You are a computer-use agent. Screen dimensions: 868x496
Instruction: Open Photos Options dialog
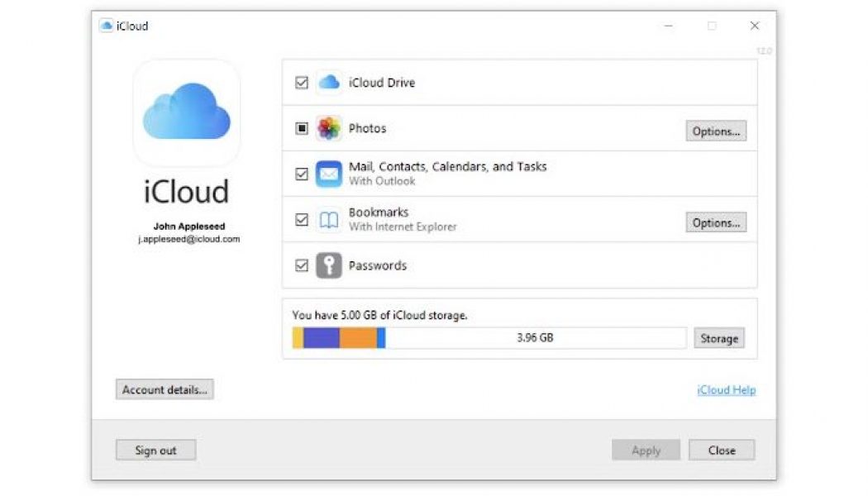715,131
